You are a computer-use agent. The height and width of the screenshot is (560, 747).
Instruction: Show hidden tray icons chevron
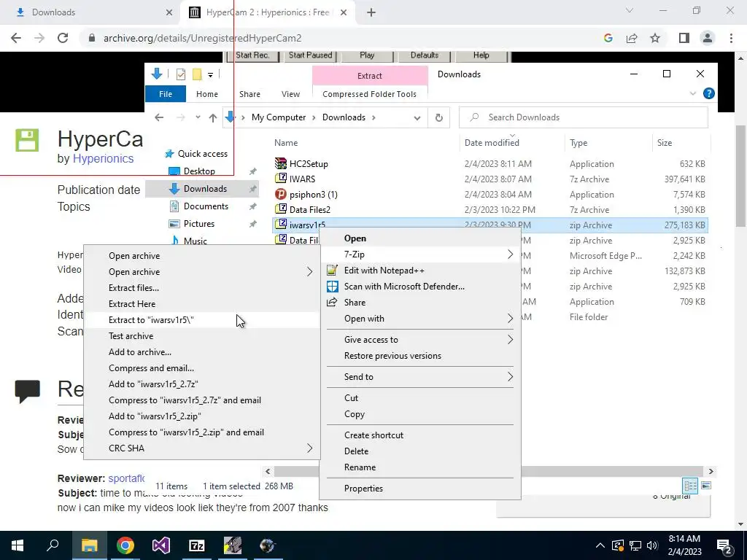[x=600, y=545]
